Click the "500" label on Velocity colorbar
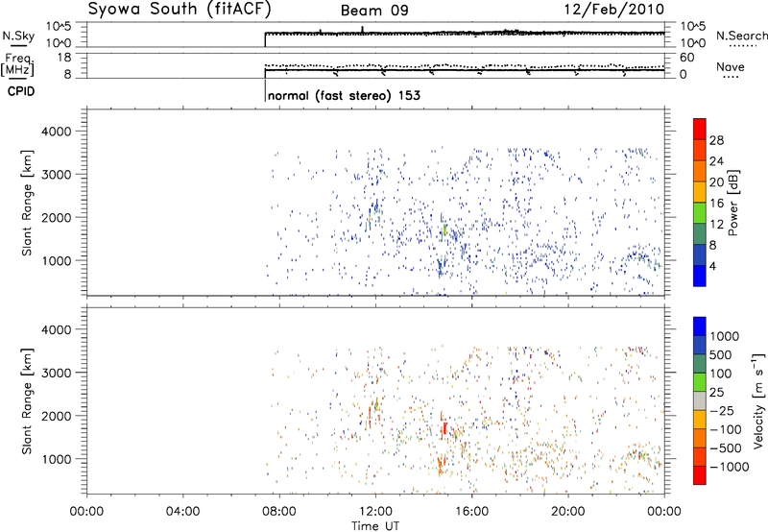The image size is (768, 532). click(721, 354)
